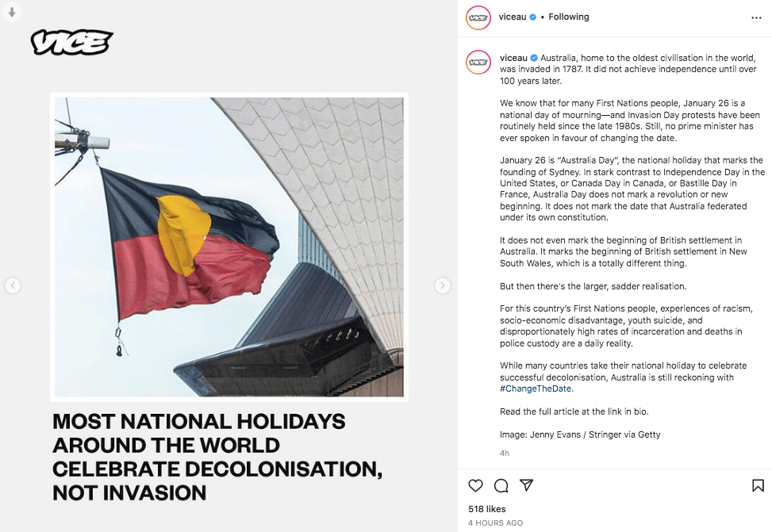This screenshot has height=532, width=772.
Task: Click the verified badge next to viceau header
Action: pos(532,17)
